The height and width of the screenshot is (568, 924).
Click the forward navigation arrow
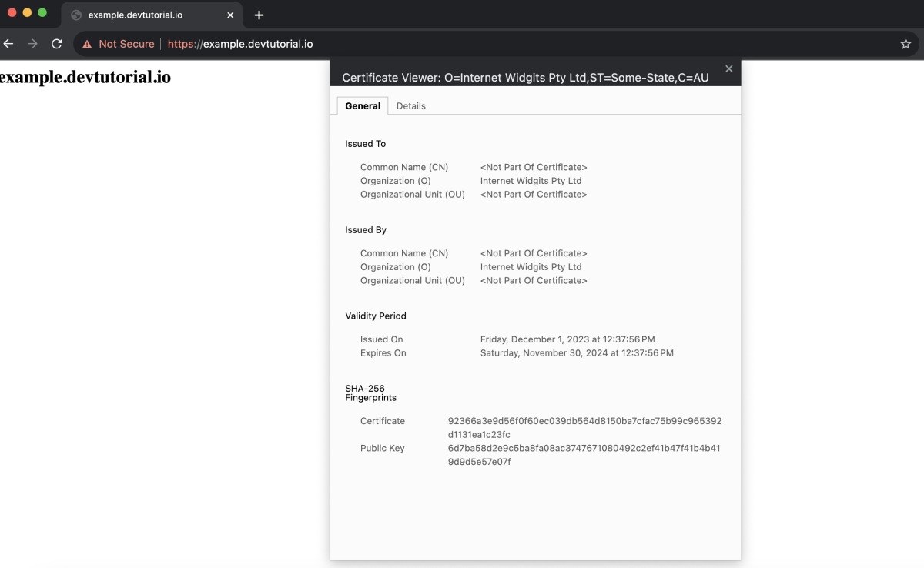click(x=32, y=44)
